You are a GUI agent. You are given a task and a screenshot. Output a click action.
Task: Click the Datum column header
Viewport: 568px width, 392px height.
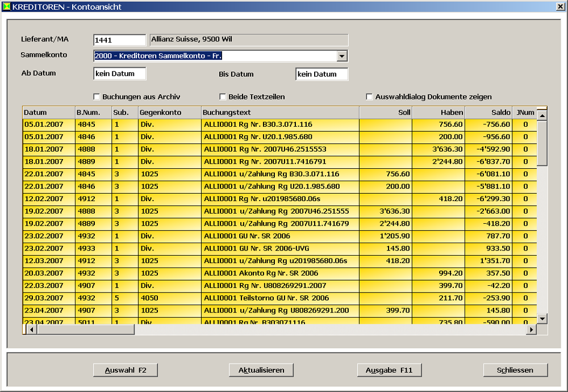[49, 112]
